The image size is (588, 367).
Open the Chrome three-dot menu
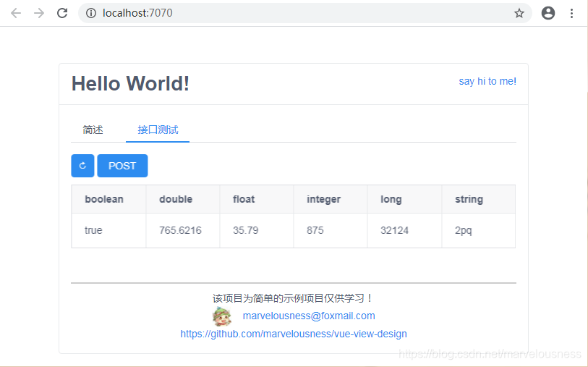571,14
